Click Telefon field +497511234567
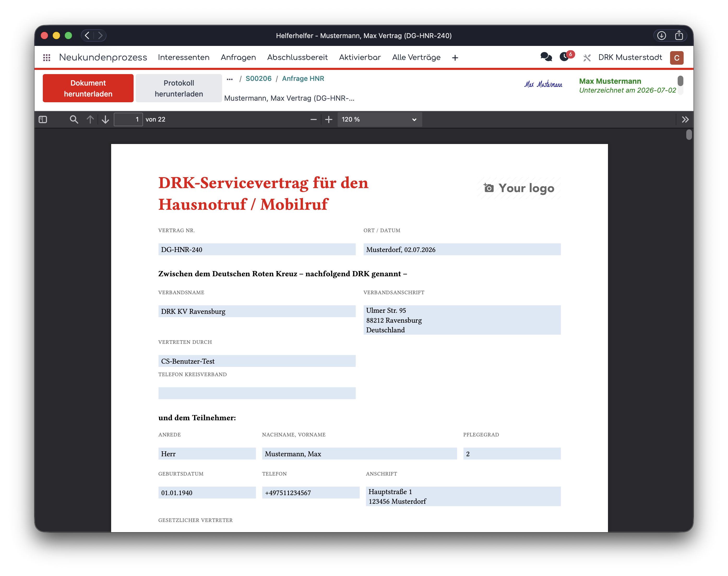This screenshot has width=728, height=576. [x=311, y=493]
